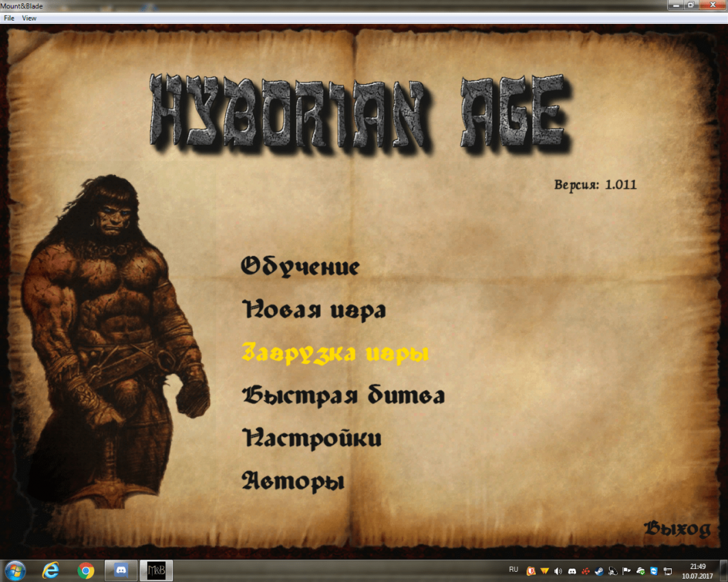The image size is (728, 582).
Task: Click the Steam tray icon
Action: point(599,571)
